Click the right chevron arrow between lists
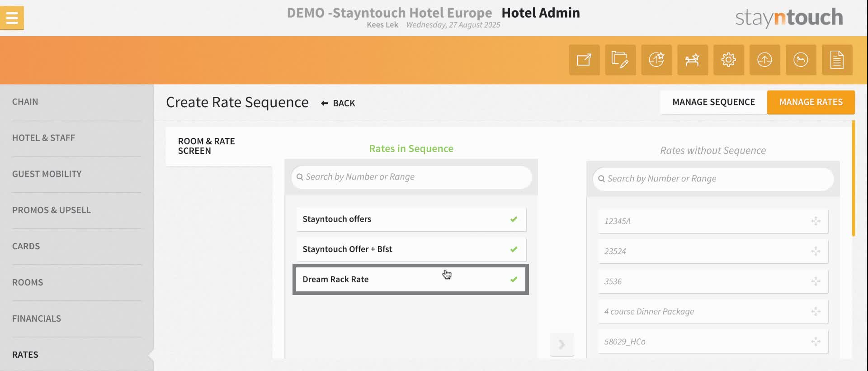Image resolution: width=868 pixels, height=371 pixels. tap(562, 345)
